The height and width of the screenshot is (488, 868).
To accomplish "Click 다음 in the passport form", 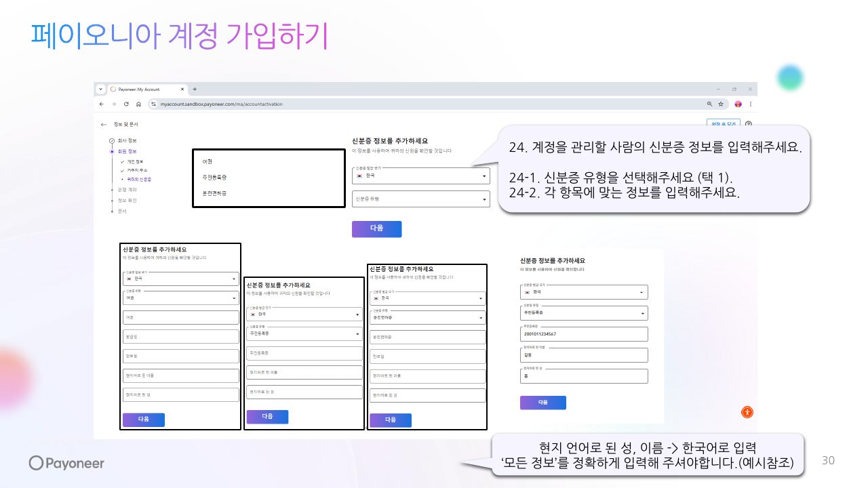I will (x=143, y=420).
